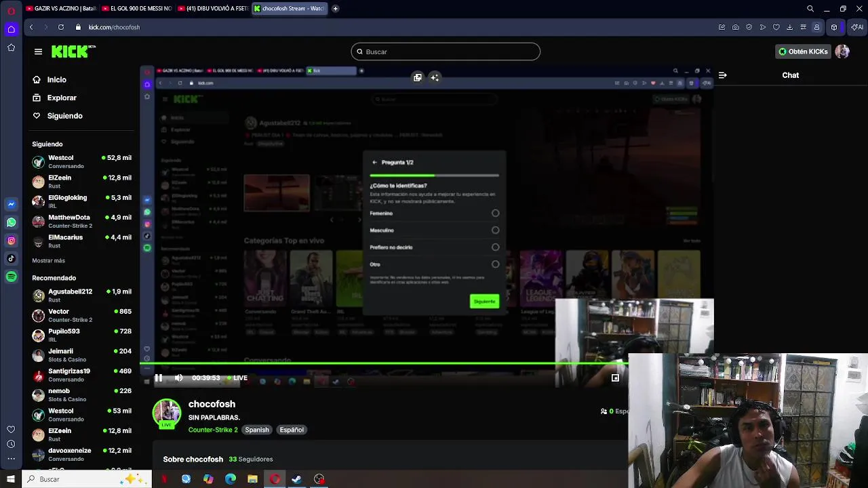This screenshot has width=868, height=488.
Task: Open Vector Counter-Strike 2 channel
Action: click(82, 315)
